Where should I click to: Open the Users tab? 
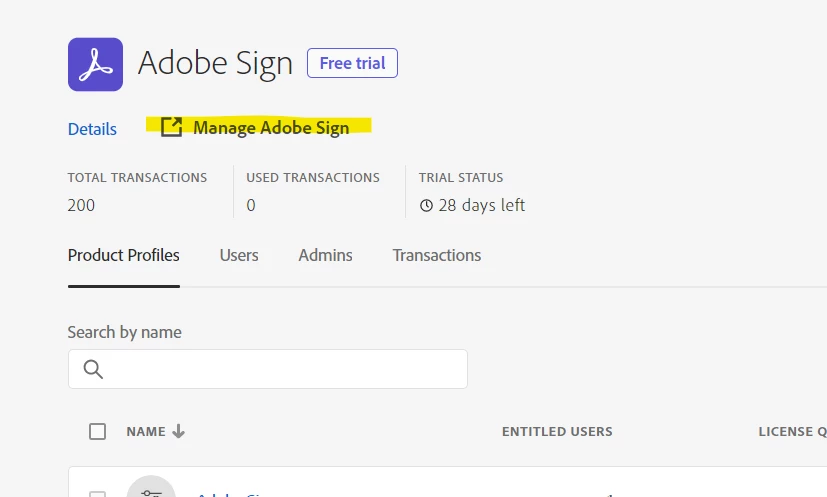[239, 255]
